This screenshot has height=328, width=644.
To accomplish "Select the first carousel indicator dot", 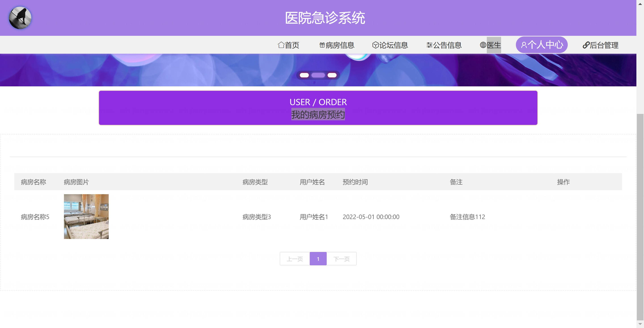I will tap(304, 75).
